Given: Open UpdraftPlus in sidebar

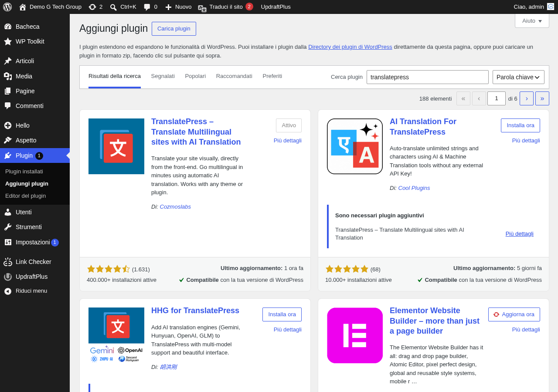Looking at the screenshot, I should click(x=35, y=277).
